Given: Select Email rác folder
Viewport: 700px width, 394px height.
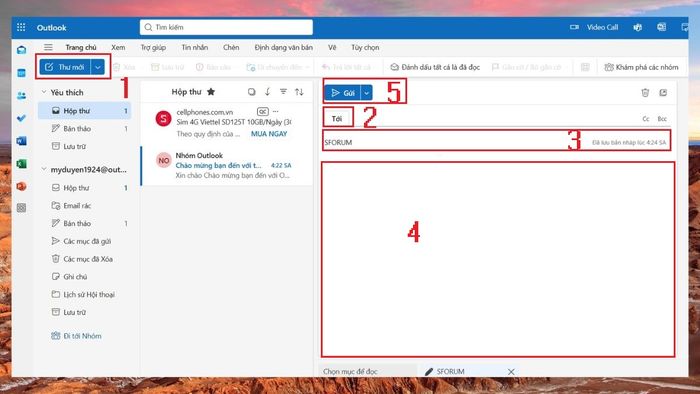Looking at the screenshot, I should click(x=84, y=206).
